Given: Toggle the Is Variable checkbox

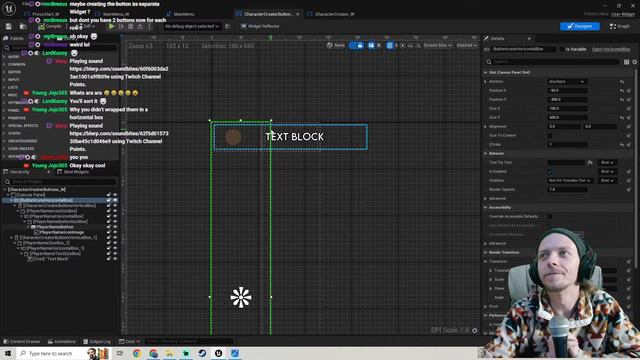Looking at the screenshot, I should point(562,49).
